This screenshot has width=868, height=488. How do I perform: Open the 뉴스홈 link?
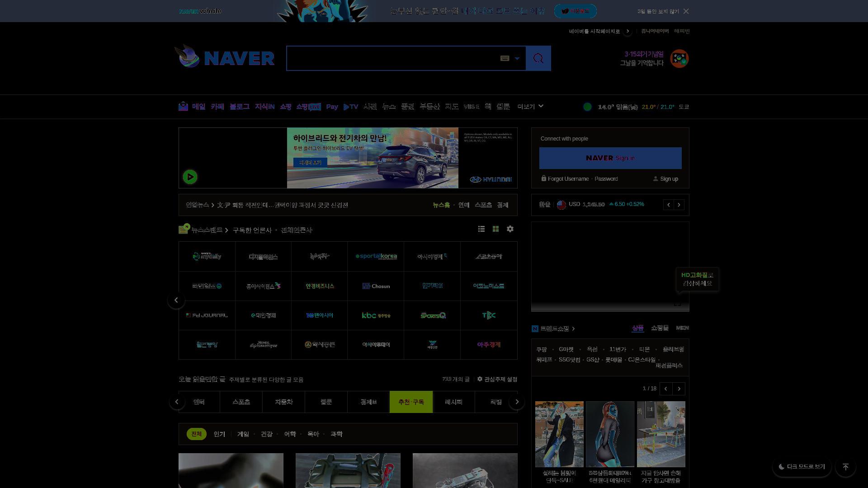[x=441, y=205]
